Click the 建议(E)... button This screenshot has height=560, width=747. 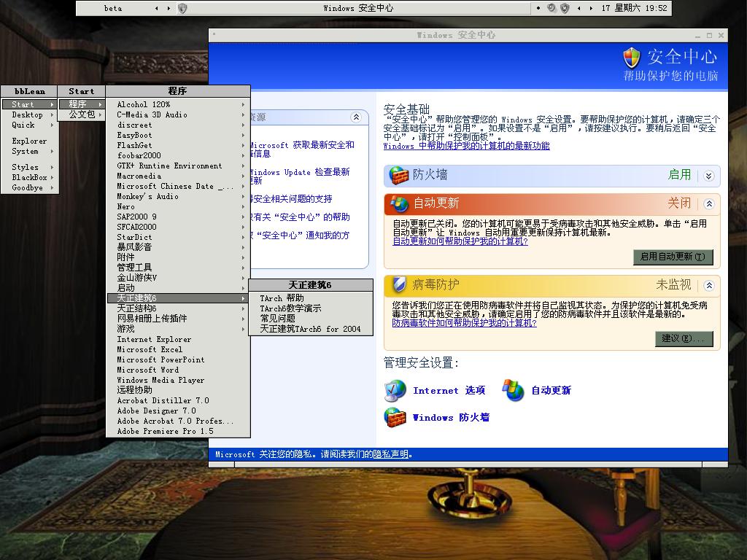[x=683, y=338]
